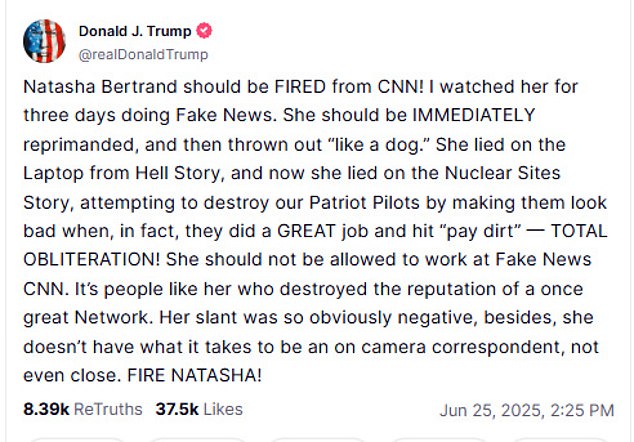
Task: Click the red verified badge icon
Action: 204,31
